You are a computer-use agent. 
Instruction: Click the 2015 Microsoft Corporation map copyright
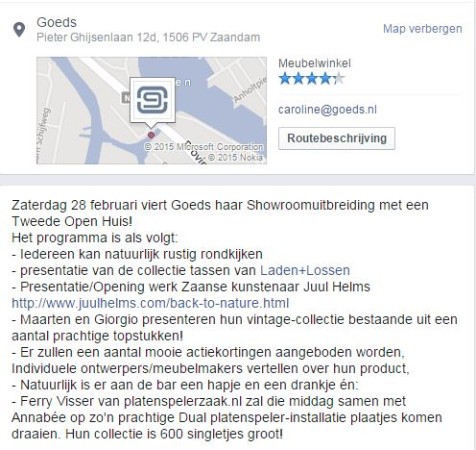(x=204, y=147)
